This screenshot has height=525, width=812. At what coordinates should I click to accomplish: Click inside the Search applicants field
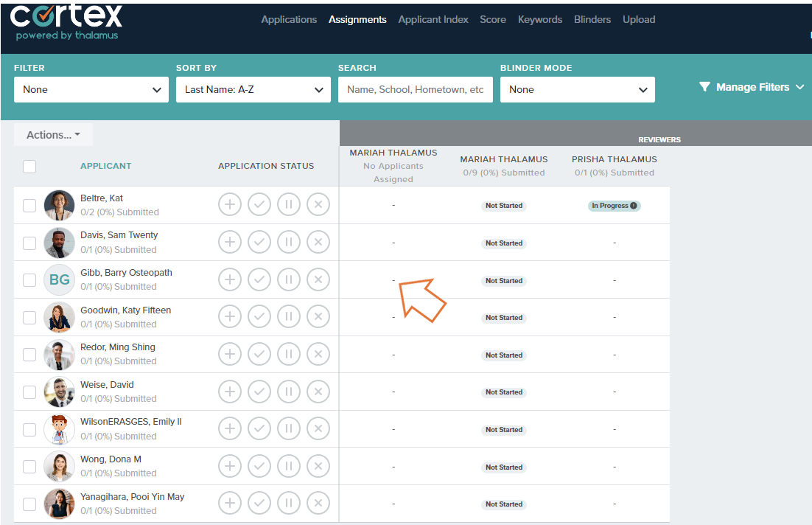pyautogui.click(x=415, y=89)
